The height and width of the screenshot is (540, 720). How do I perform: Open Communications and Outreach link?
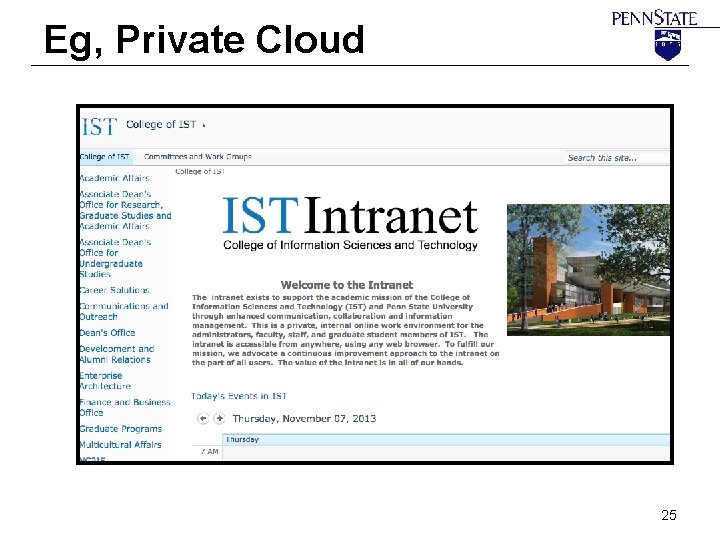click(124, 311)
